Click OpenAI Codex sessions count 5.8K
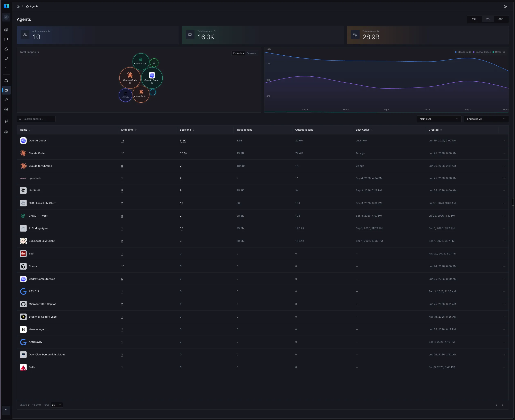 tap(183, 141)
